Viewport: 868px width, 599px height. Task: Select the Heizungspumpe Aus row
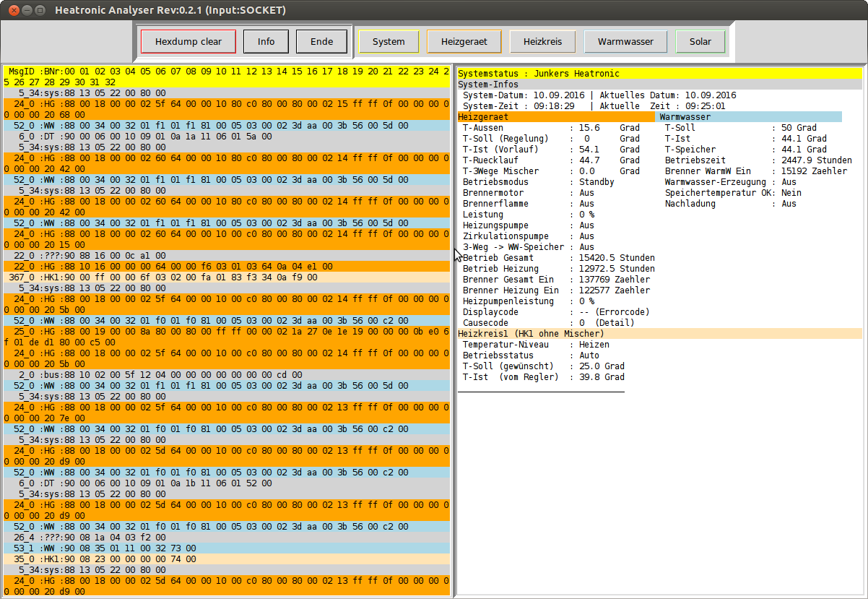[x=529, y=225]
